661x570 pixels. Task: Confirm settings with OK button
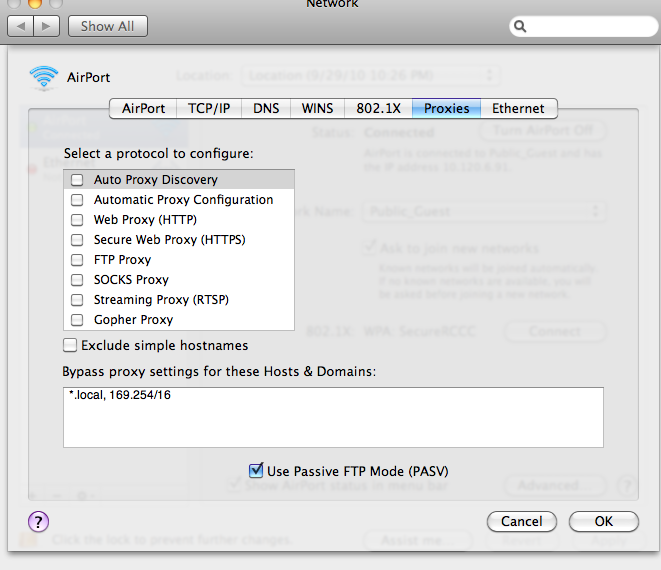click(x=604, y=522)
